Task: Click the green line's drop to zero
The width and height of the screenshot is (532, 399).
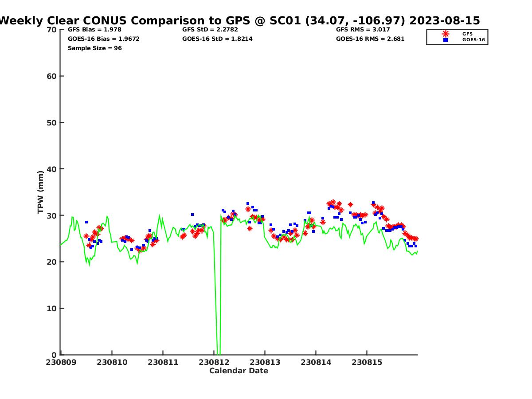Action: pyautogui.click(x=218, y=350)
